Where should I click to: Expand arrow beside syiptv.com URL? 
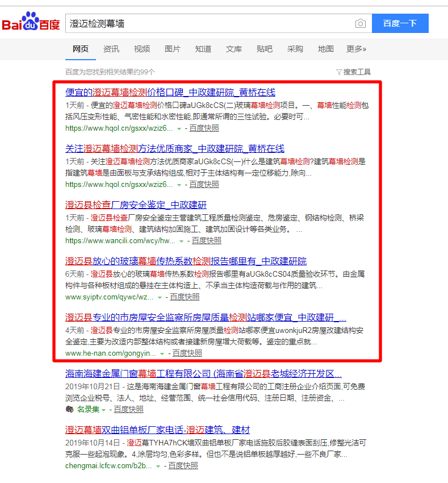[x=160, y=298]
